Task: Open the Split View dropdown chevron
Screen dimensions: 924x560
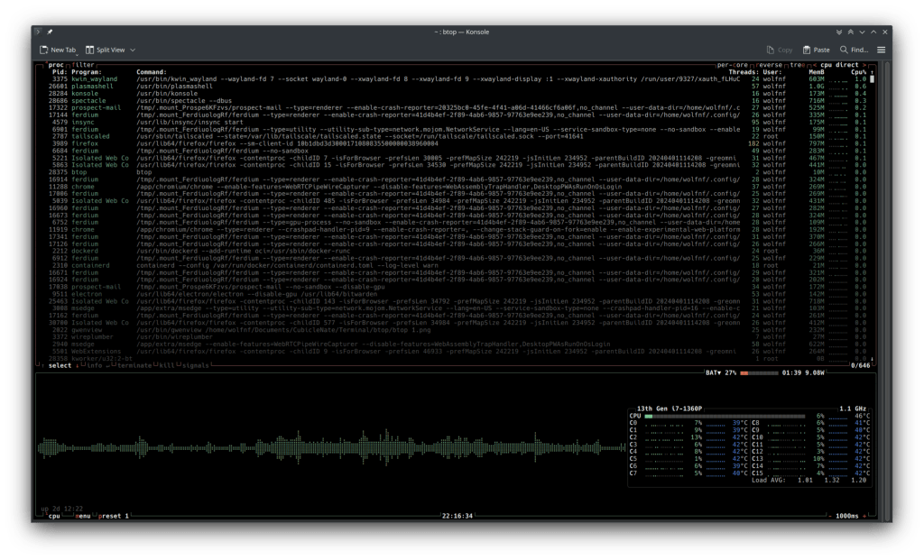Action: coord(132,50)
